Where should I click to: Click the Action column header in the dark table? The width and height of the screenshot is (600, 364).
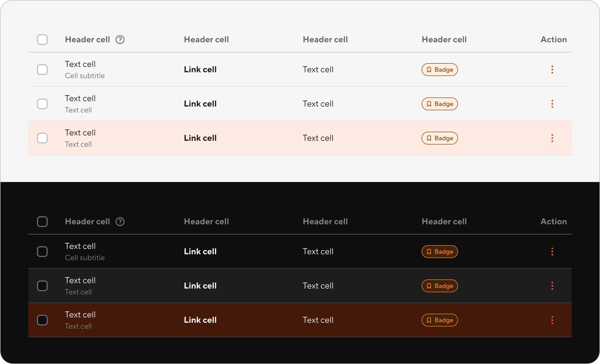click(554, 222)
